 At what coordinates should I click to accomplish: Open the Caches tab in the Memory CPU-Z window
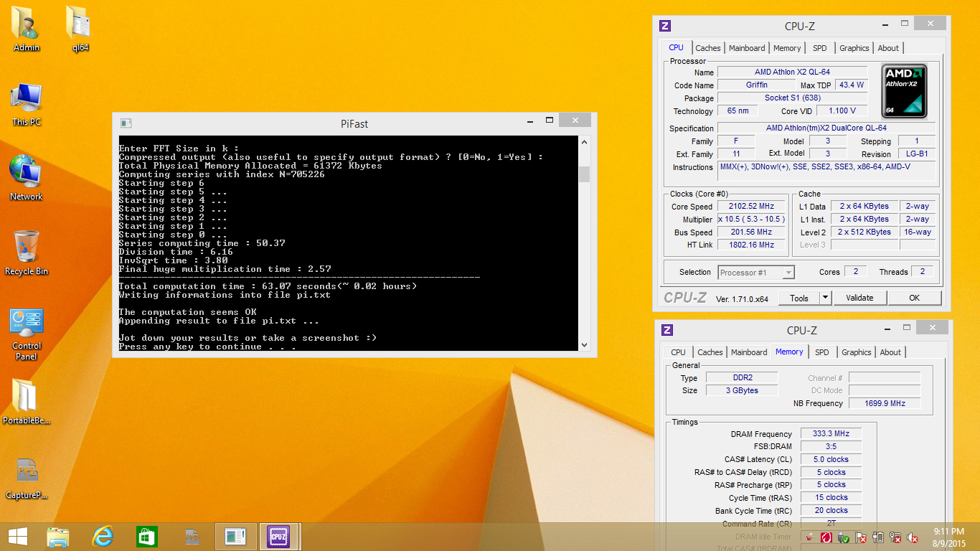pos(710,352)
